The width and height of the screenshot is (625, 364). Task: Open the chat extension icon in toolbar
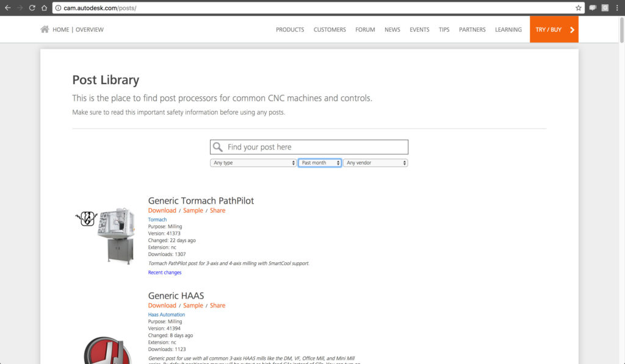[593, 8]
